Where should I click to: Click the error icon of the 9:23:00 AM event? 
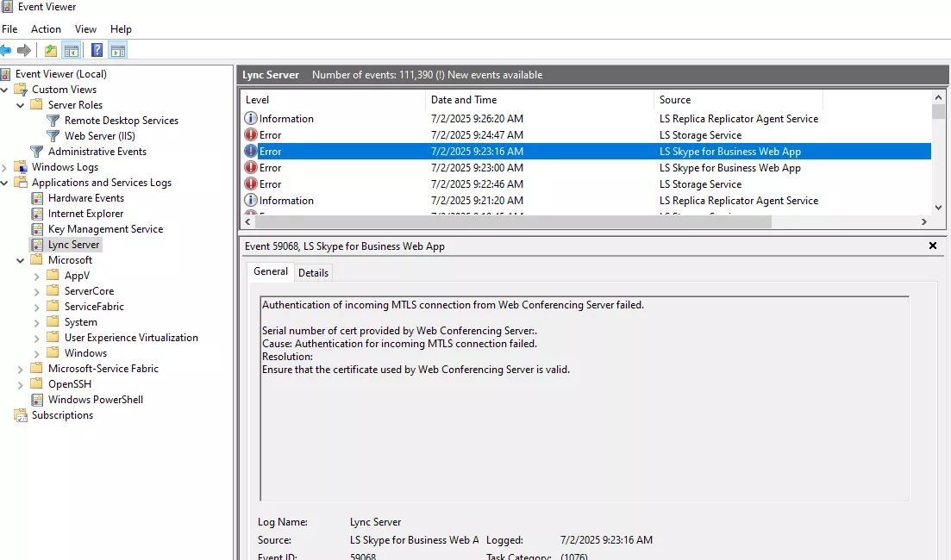point(251,167)
